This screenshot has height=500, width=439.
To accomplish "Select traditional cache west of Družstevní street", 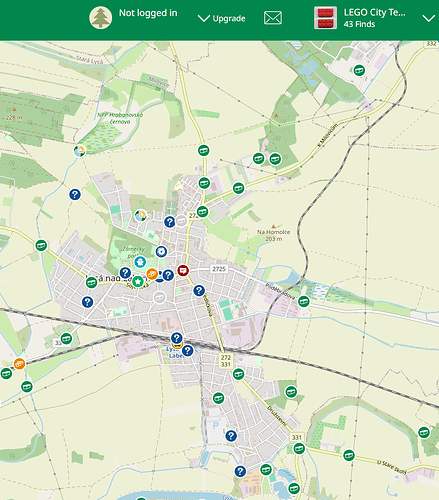I will coord(218,398).
